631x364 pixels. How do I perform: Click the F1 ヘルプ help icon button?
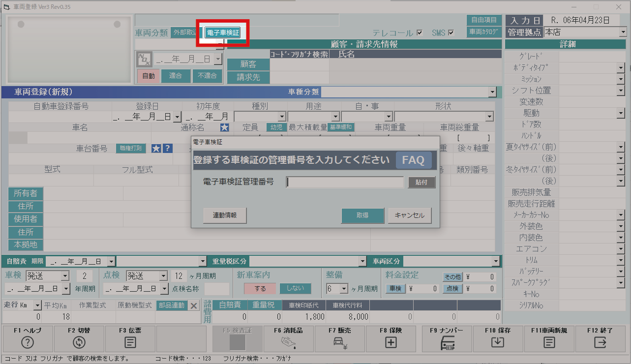[28, 339]
